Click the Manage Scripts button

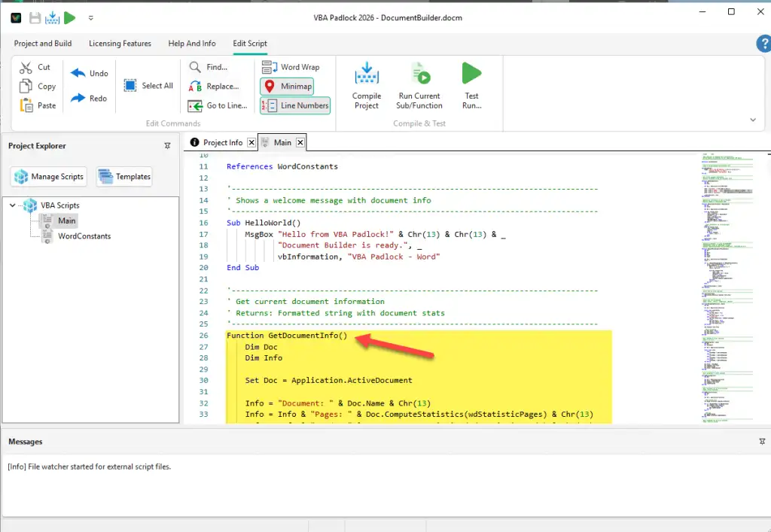click(48, 176)
